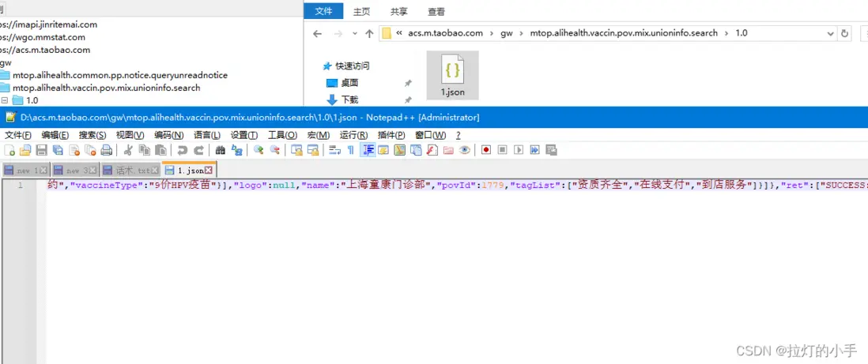Expand breadcrumb arrow after gw
This screenshot has width=868, height=364.
point(521,33)
